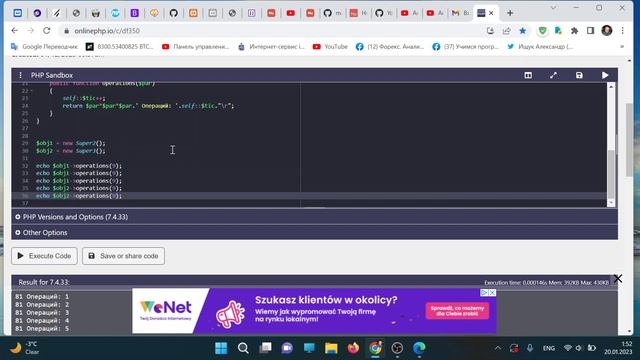Expand the Other Options section
This screenshot has width=640, height=360.
coord(315,233)
